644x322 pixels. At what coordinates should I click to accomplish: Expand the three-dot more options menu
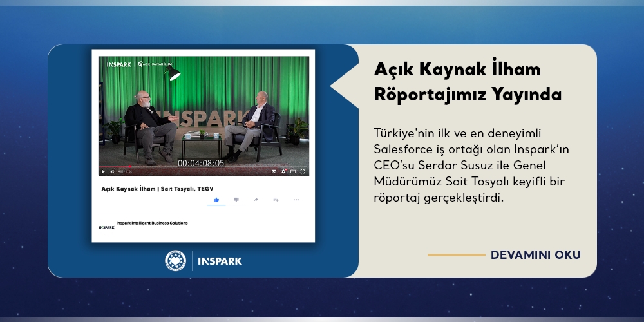point(296,200)
